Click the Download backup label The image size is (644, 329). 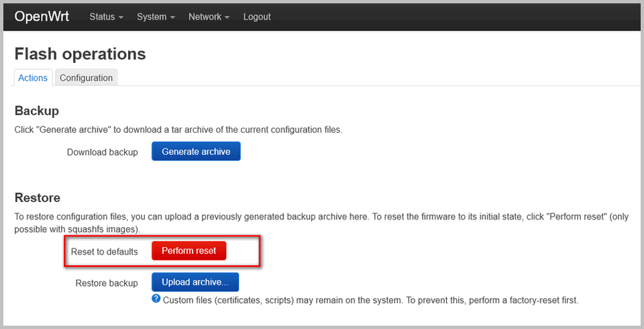click(x=102, y=152)
